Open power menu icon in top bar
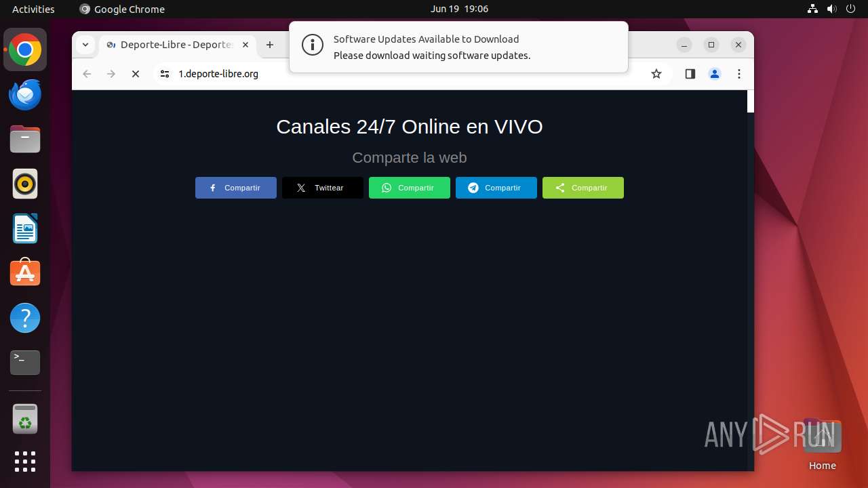 851,9
